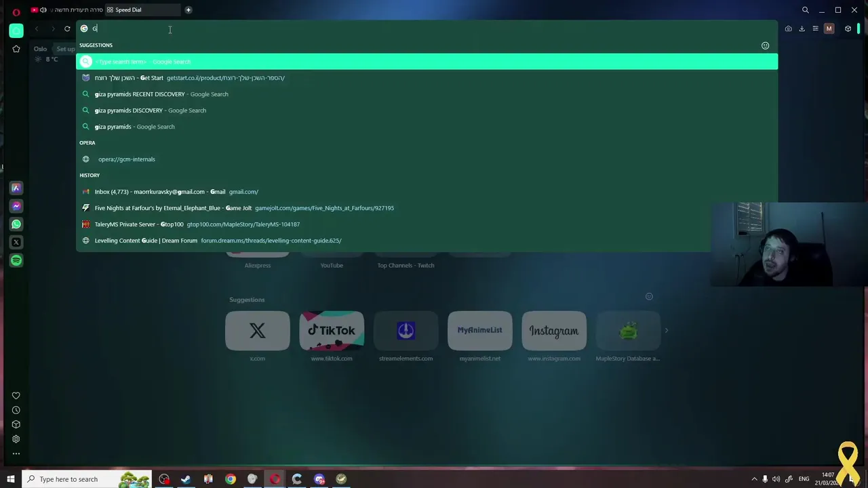Image resolution: width=868 pixels, height=488 pixels.
Task: Open the Instagram suggestion tile
Action: point(554,331)
